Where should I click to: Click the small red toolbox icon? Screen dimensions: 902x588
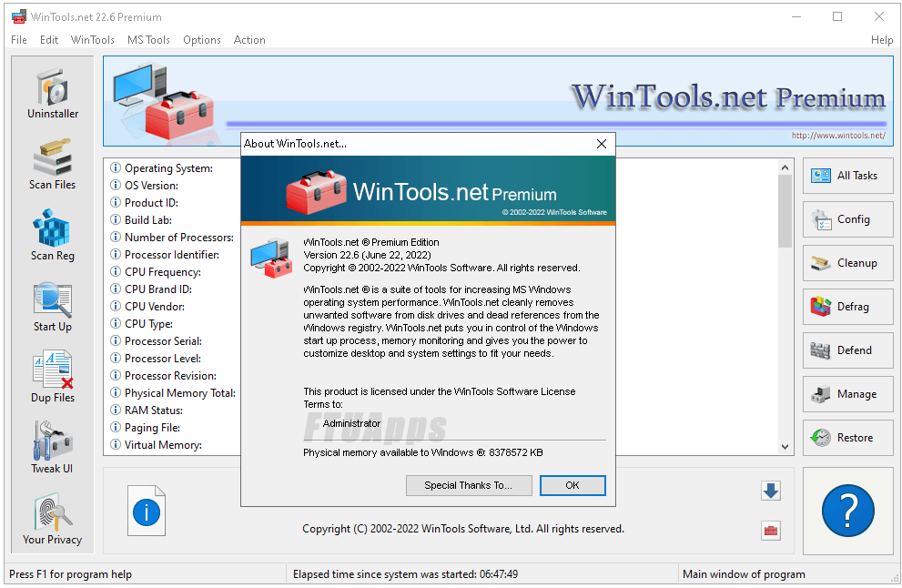[x=771, y=531]
